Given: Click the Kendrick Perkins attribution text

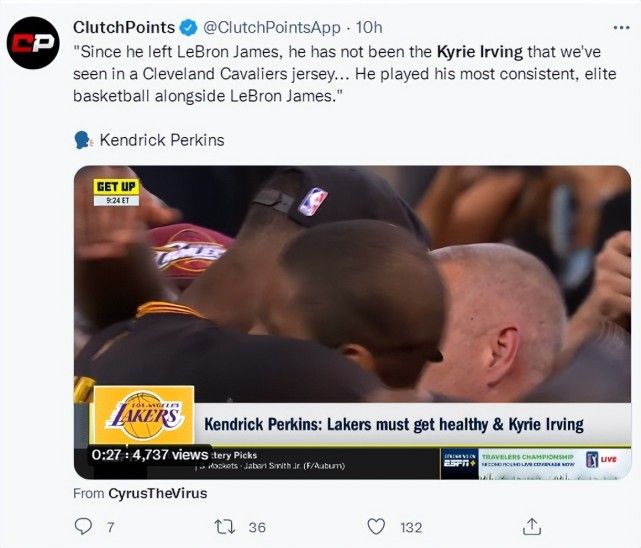Looking at the screenshot, I should click(161, 140).
